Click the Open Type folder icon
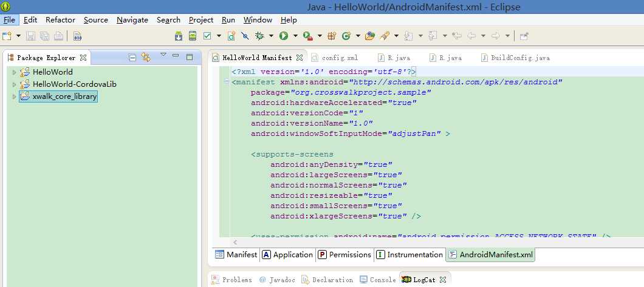Image resolution: width=644 pixels, height=287 pixels. point(370,36)
